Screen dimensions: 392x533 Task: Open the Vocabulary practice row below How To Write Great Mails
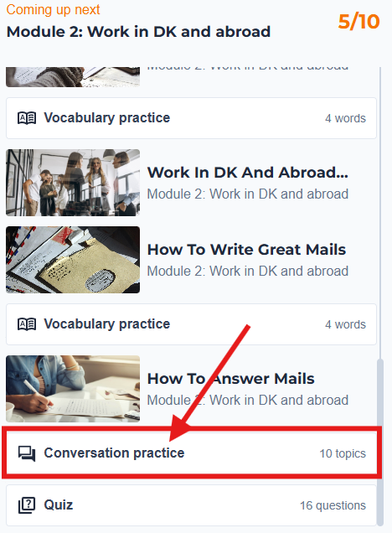click(191, 324)
